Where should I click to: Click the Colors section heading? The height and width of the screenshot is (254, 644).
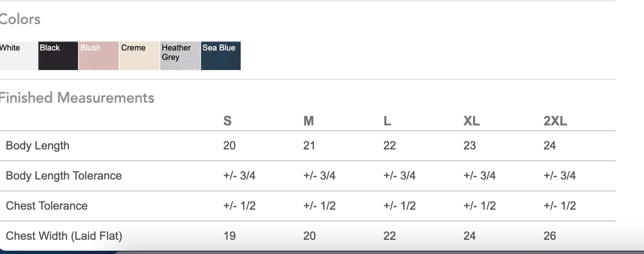[x=20, y=19]
